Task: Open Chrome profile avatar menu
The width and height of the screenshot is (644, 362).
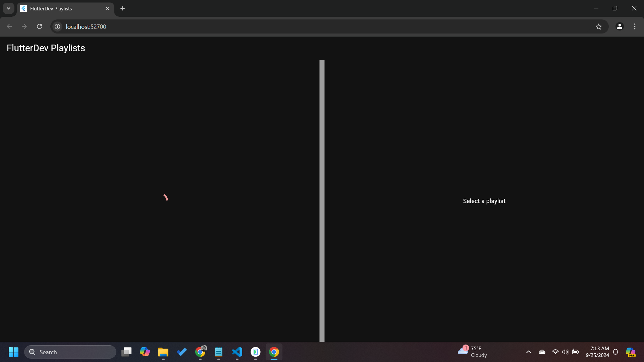Action: [x=620, y=26]
